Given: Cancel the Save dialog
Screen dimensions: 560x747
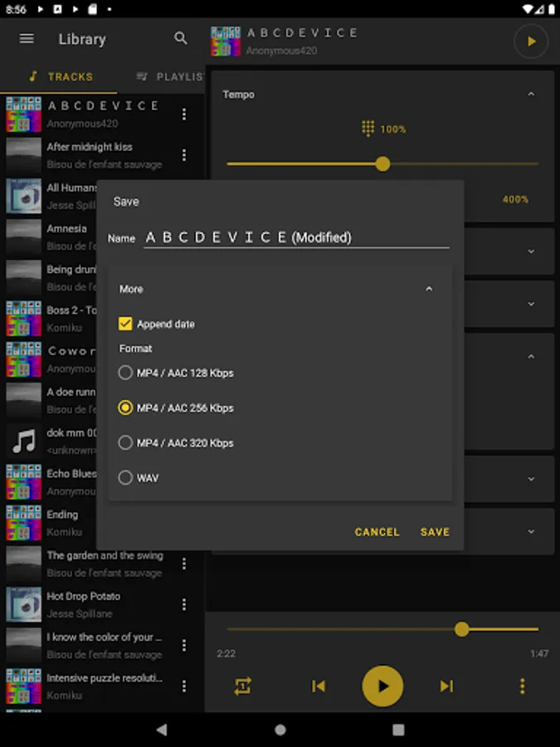Looking at the screenshot, I should pos(377,532).
